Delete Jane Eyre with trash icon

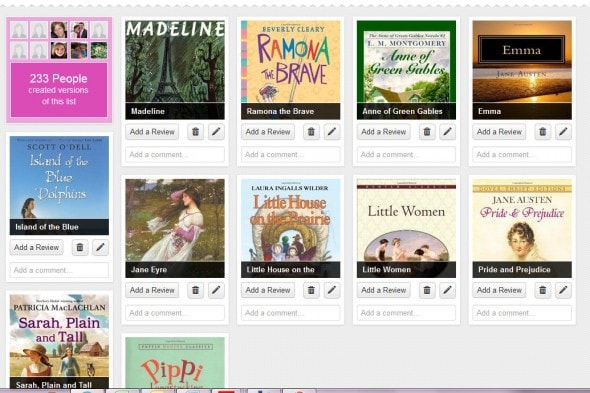coord(195,290)
